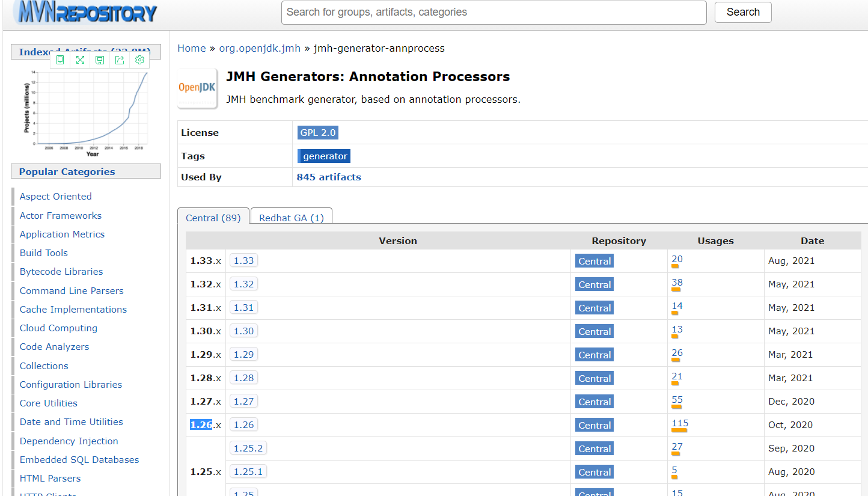Click Central badge in the 1.30 row
Image resolution: width=868 pixels, height=496 pixels.
click(594, 331)
